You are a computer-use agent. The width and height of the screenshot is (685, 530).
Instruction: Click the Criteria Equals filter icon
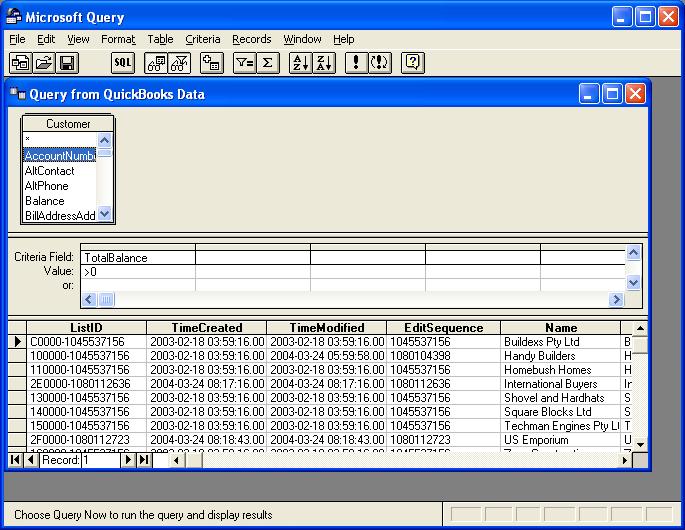243,63
